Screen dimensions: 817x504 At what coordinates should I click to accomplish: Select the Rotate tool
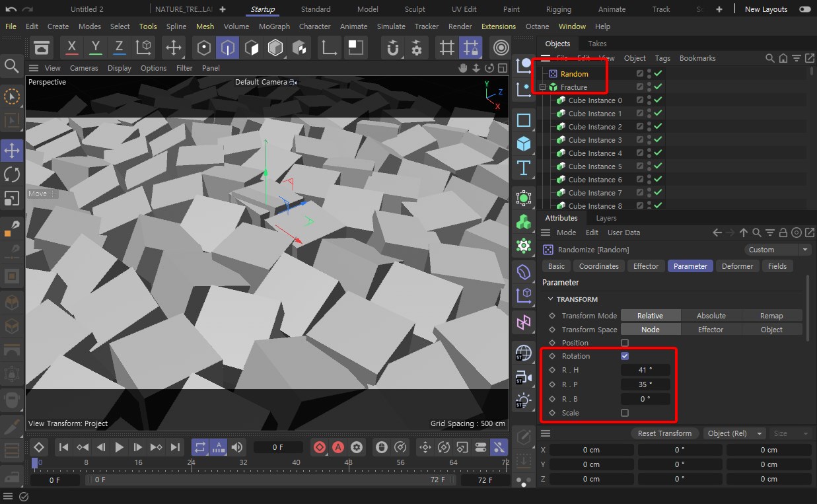pos(12,174)
